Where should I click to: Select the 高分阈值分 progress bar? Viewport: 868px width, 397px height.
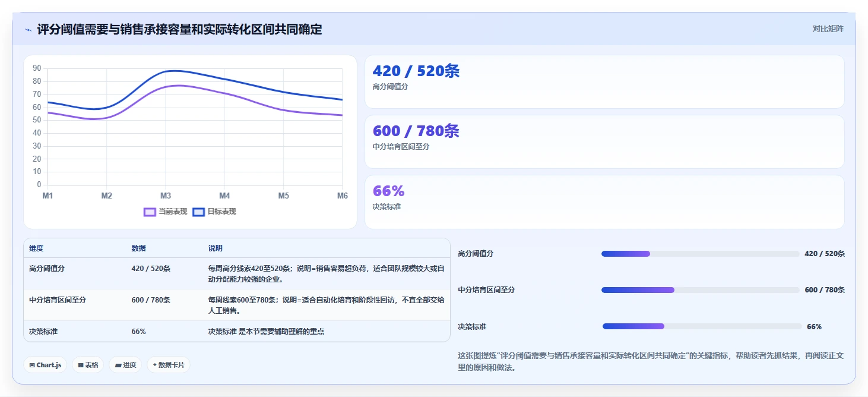pyautogui.click(x=701, y=254)
